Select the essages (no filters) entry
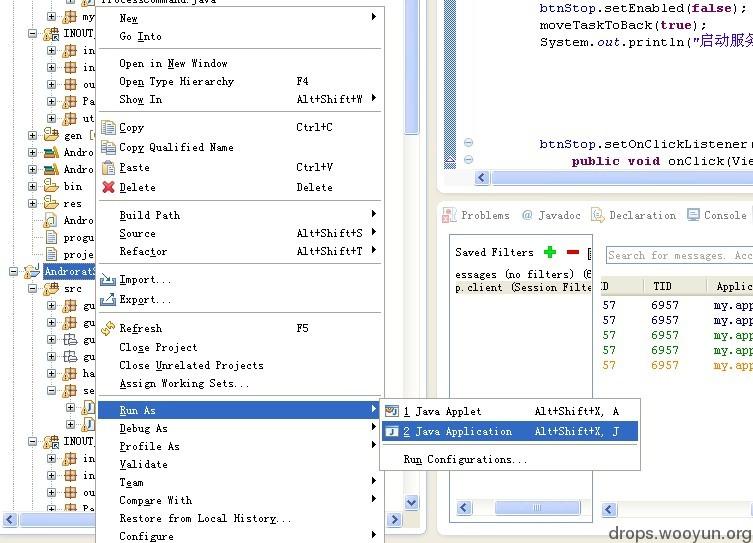The width and height of the screenshot is (753, 543). [523, 274]
